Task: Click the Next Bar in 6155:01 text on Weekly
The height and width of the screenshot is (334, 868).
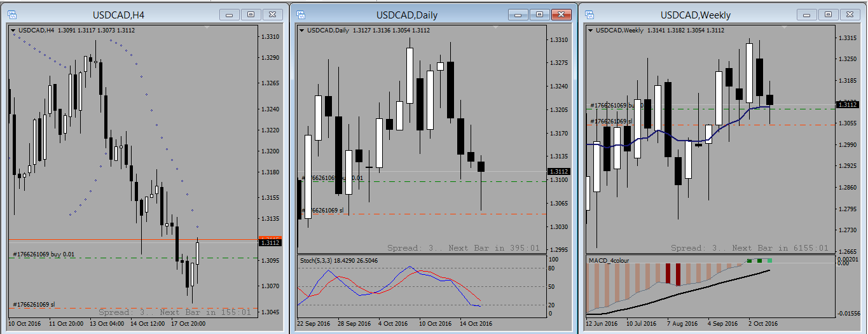Action: pos(780,248)
